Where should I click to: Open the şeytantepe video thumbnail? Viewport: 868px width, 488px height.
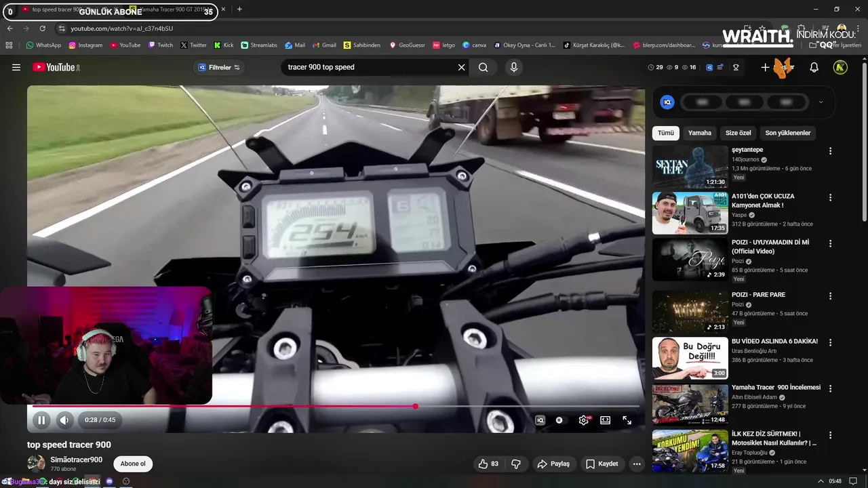click(x=690, y=166)
